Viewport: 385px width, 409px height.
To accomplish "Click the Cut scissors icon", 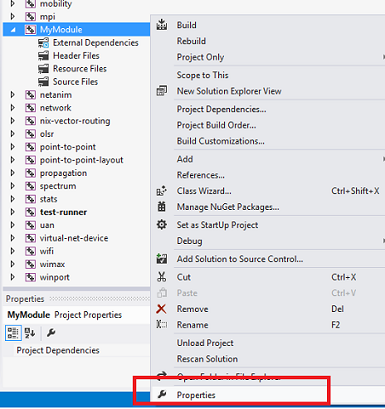I will pyautogui.click(x=162, y=277).
